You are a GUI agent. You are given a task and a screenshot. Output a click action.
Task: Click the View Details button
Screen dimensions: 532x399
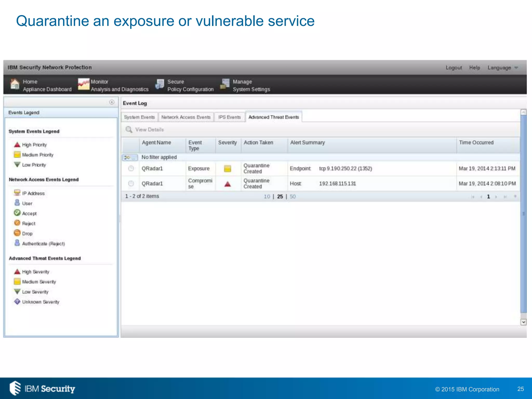click(145, 129)
